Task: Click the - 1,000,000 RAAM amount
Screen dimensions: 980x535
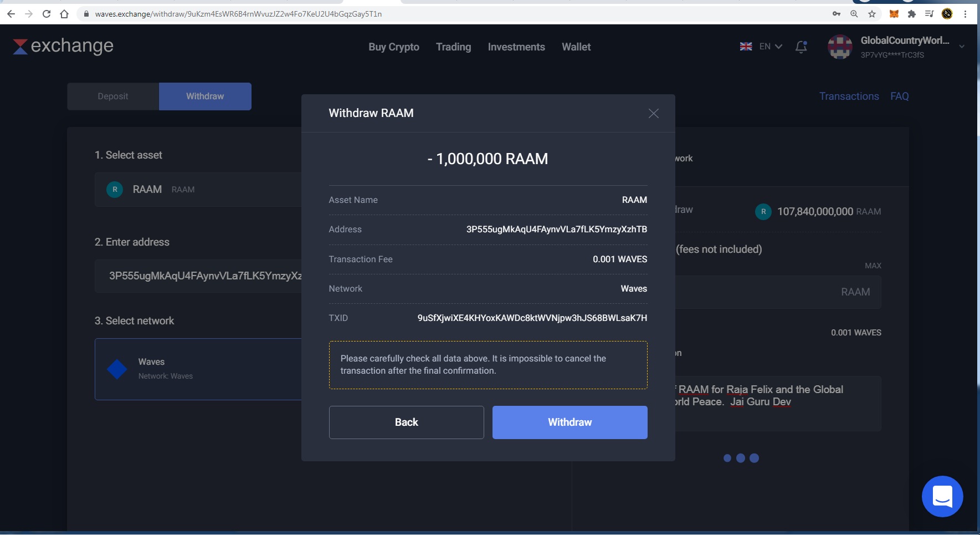Action: pyautogui.click(x=488, y=159)
